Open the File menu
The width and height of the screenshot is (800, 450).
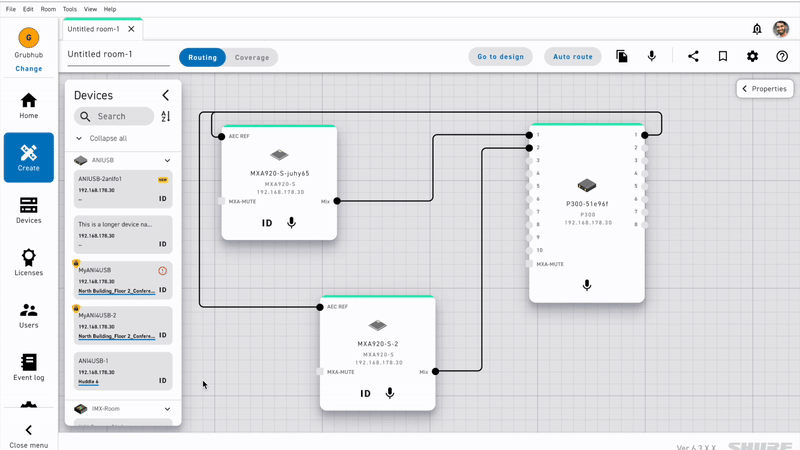tap(11, 9)
